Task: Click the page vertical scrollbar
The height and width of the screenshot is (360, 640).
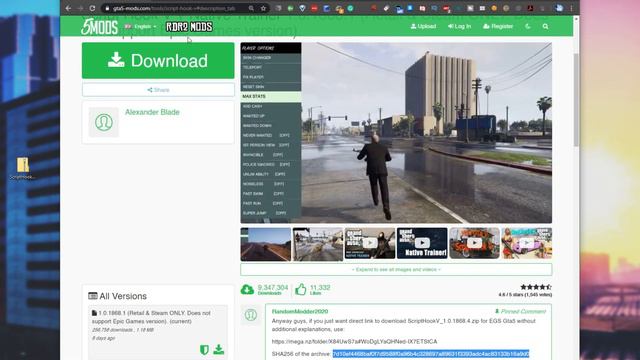Action: (576, 100)
